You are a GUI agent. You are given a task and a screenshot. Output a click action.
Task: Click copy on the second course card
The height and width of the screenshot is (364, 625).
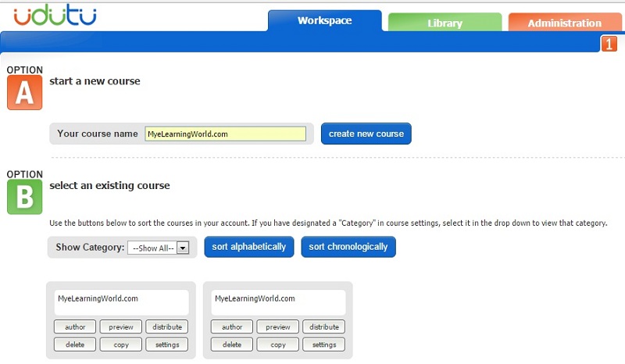point(278,344)
